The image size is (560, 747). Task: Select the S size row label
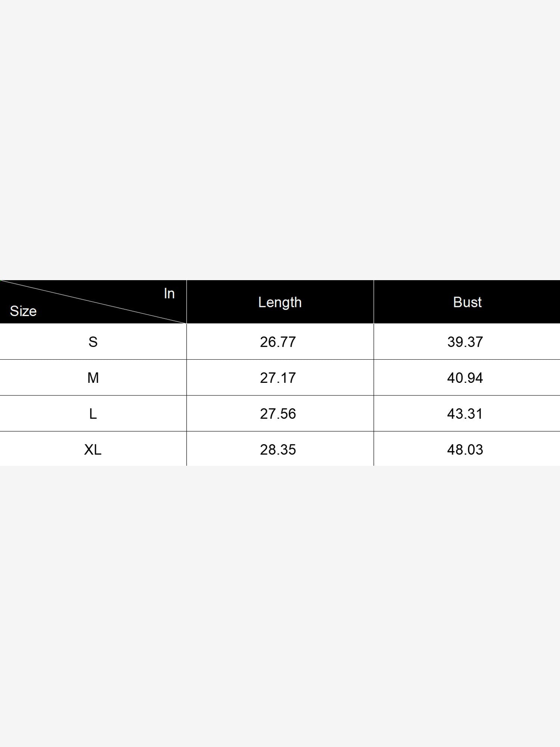pos(93,342)
